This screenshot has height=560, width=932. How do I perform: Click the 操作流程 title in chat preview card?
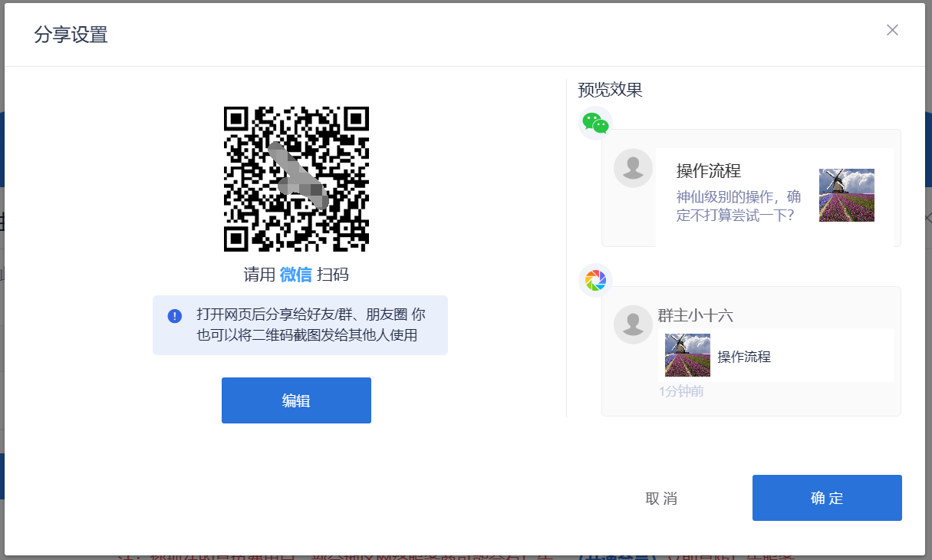709,170
